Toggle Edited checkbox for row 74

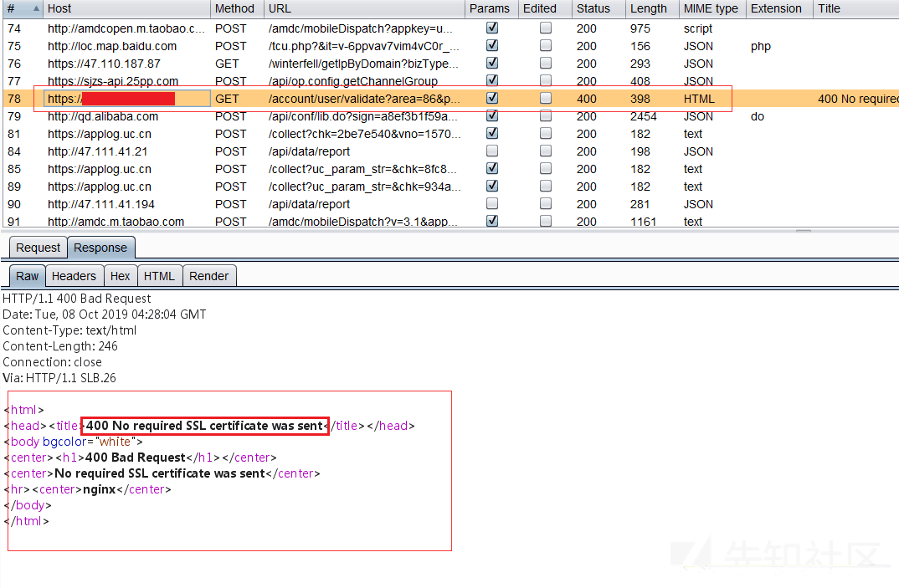pos(546,28)
